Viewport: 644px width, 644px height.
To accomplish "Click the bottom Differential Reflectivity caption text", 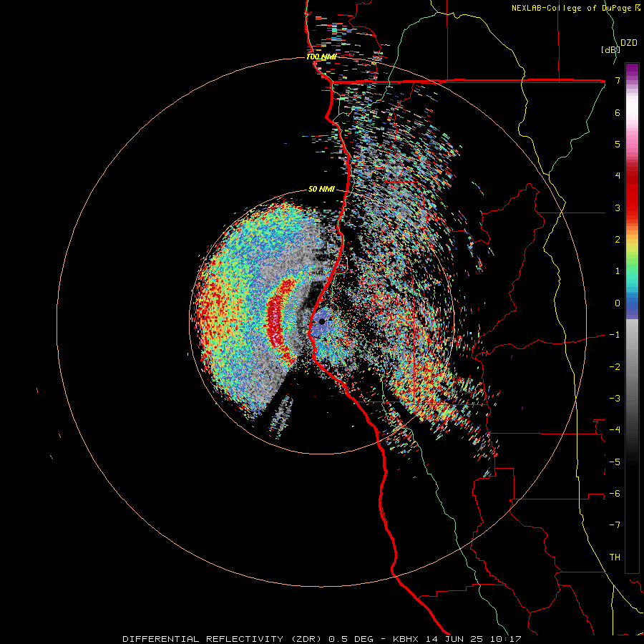I will coord(322,639).
